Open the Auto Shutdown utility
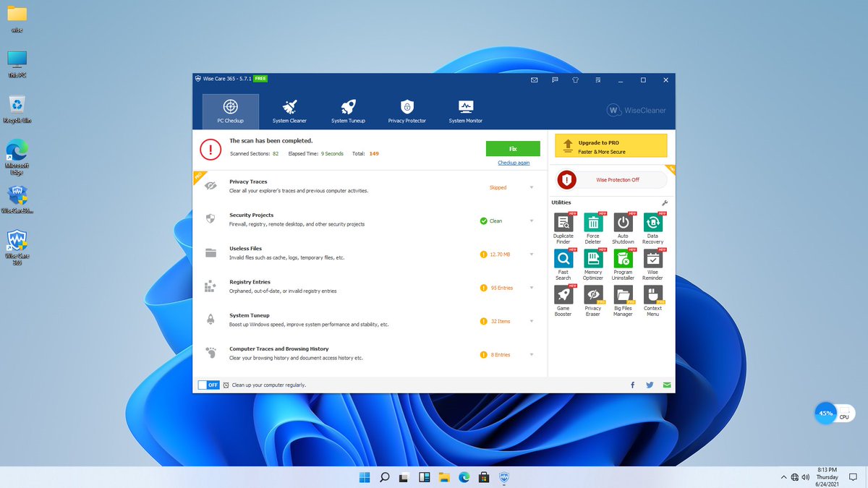Image resolution: width=868 pixels, height=488 pixels. tap(623, 228)
